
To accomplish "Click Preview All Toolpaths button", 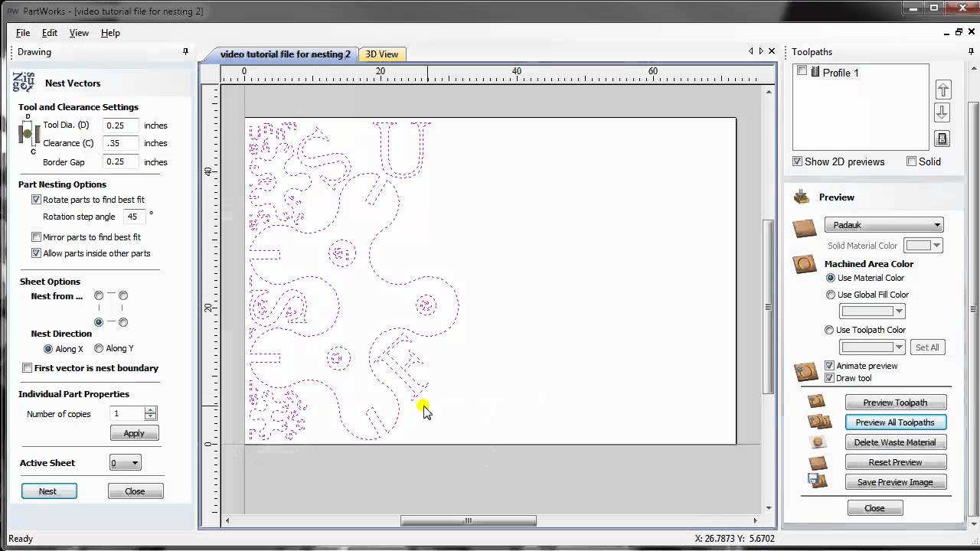I will pos(896,422).
